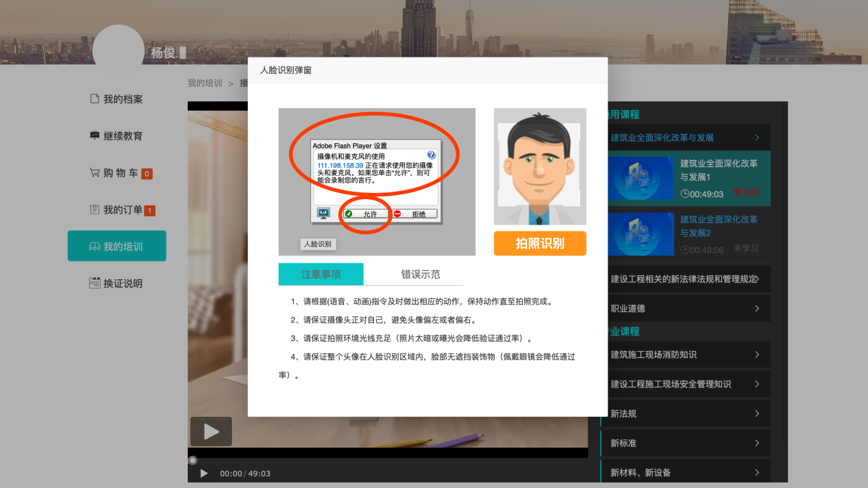Click the 继续教育 icon in sidebar
868x488 pixels.
click(95, 136)
